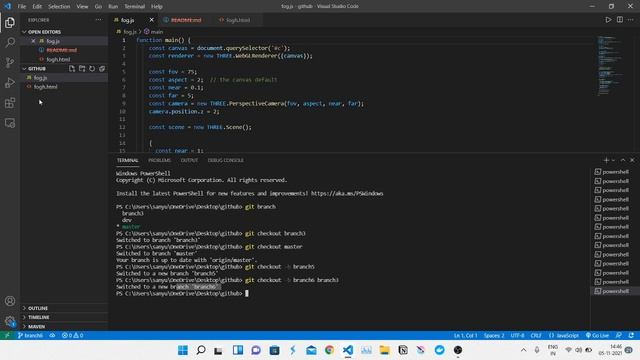Image resolution: width=640 pixels, height=360 pixels.
Task: Open the Manage gear icon
Action: [10, 321]
